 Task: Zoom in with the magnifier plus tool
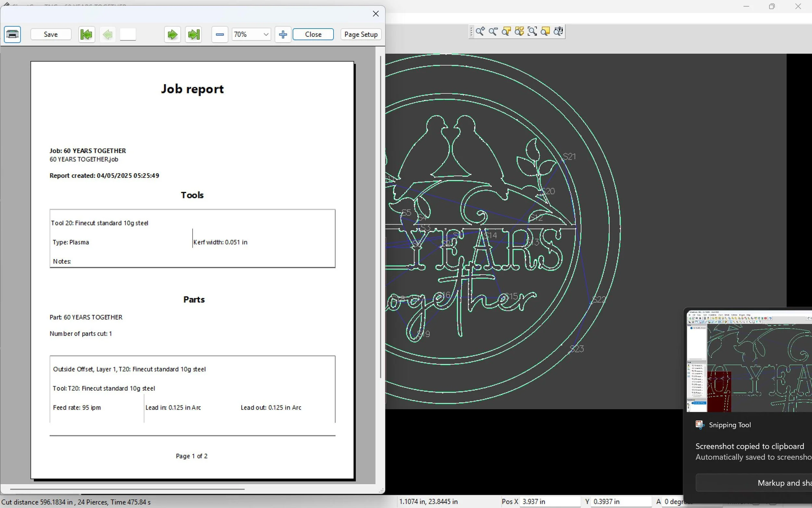(x=480, y=32)
